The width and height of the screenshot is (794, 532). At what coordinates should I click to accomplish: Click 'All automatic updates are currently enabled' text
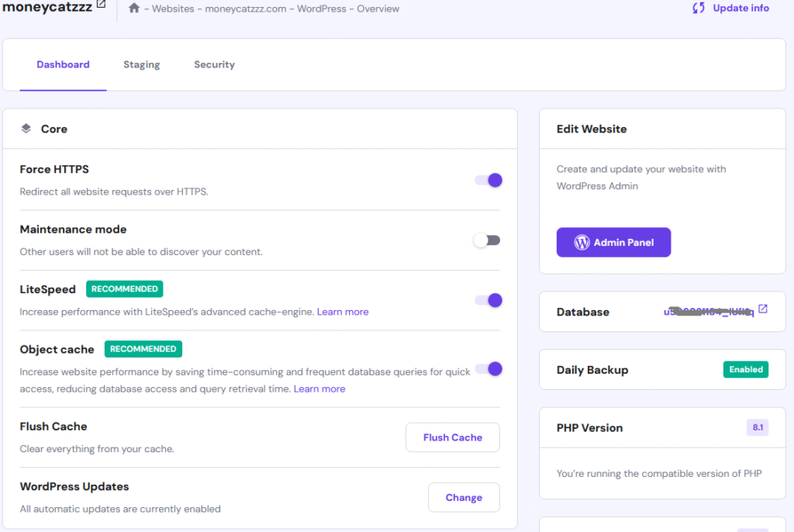(x=120, y=509)
